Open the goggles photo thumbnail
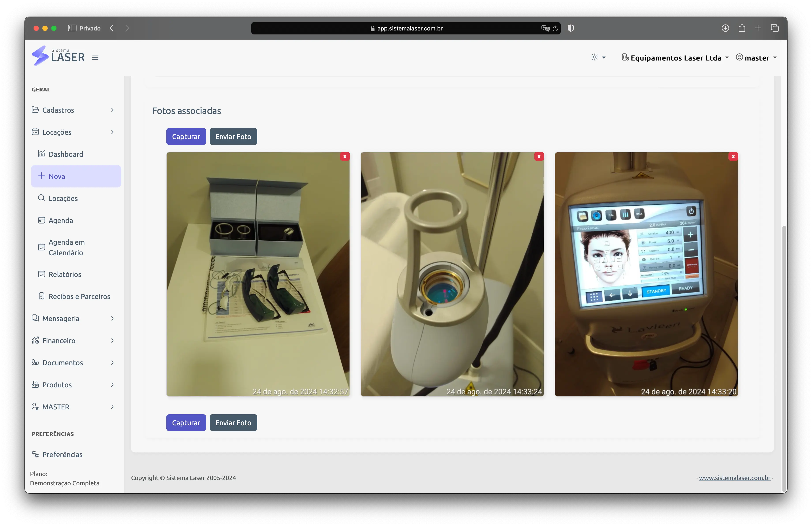Viewport: 812px width, 526px height. 258,274
